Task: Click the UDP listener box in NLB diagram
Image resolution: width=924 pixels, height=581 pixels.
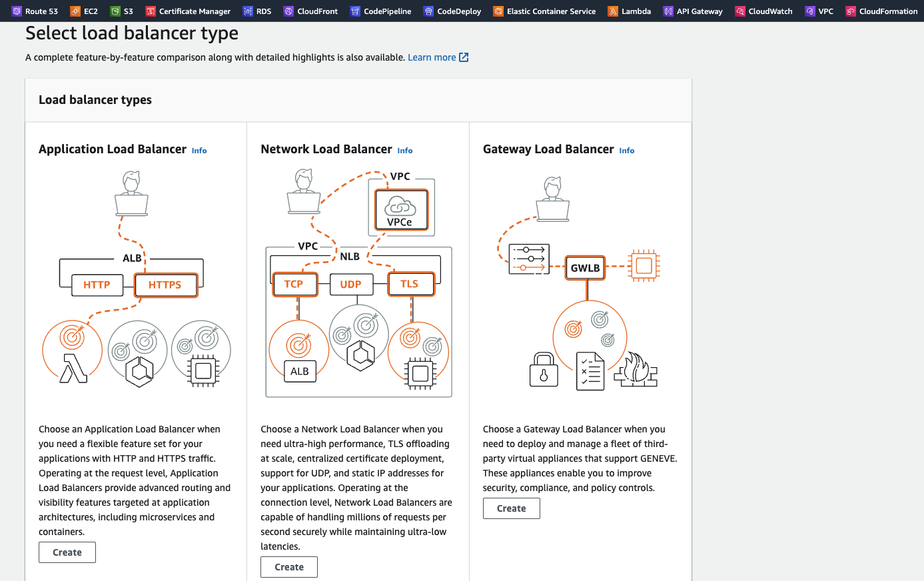Action: pyautogui.click(x=351, y=285)
